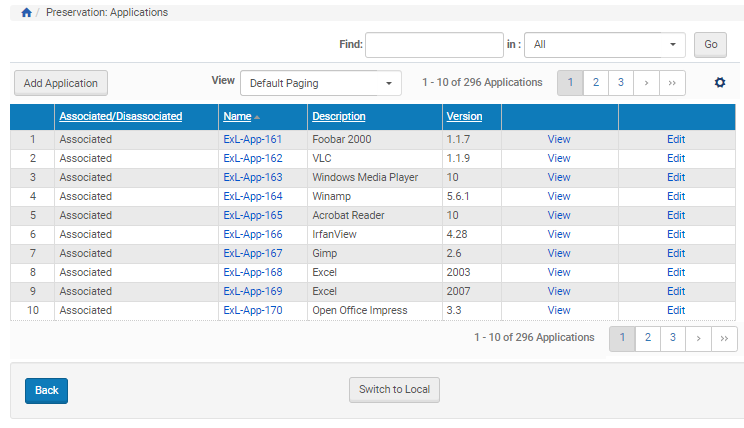The image size is (744, 428).
Task: Sort table by Version column
Action: pyautogui.click(x=463, y=116)
